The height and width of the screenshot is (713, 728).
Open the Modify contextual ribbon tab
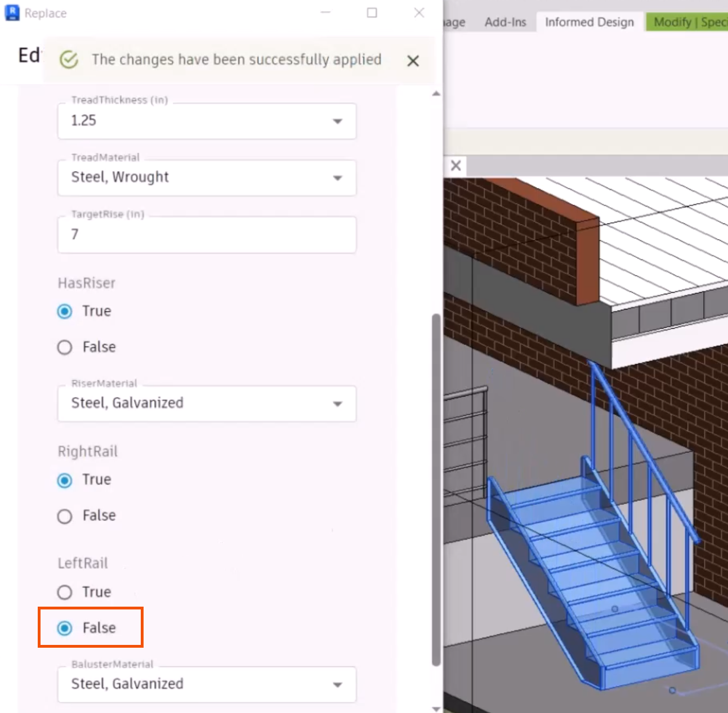[687, 22]
